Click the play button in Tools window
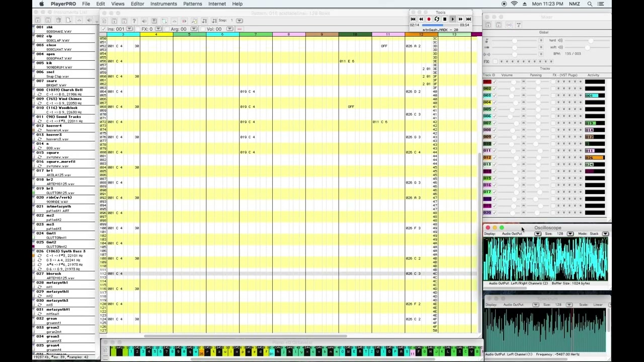Screen dimensions: 644x362 click(x=452, y=19)
